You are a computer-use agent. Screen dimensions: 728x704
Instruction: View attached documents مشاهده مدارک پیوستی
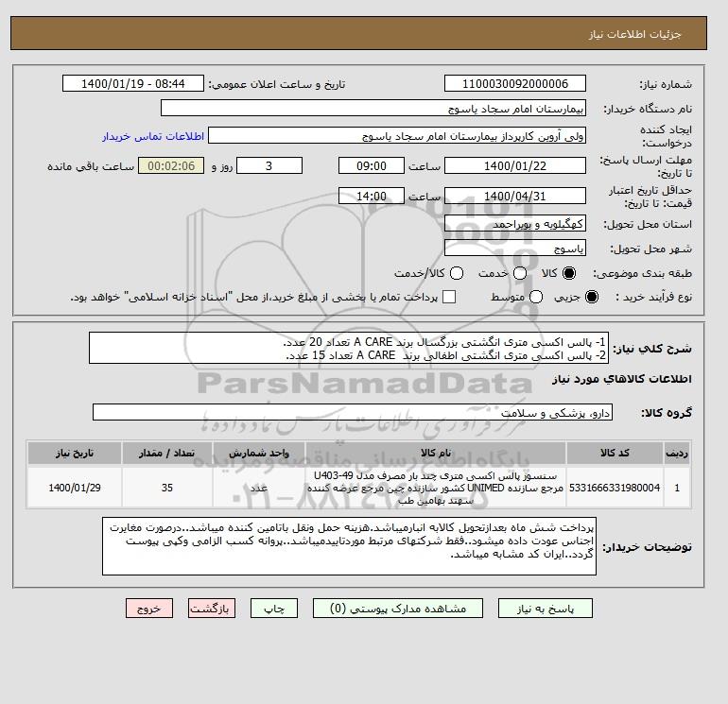pos(398,609)
